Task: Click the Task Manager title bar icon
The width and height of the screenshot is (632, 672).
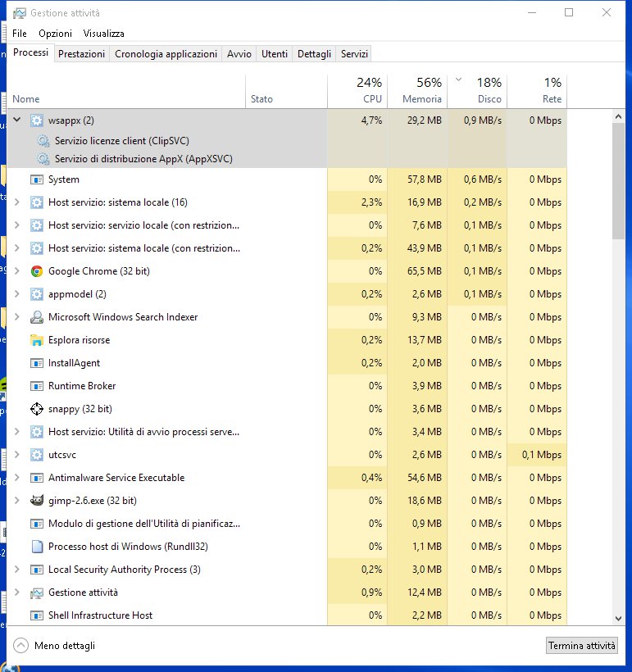Action: [20, 13]
